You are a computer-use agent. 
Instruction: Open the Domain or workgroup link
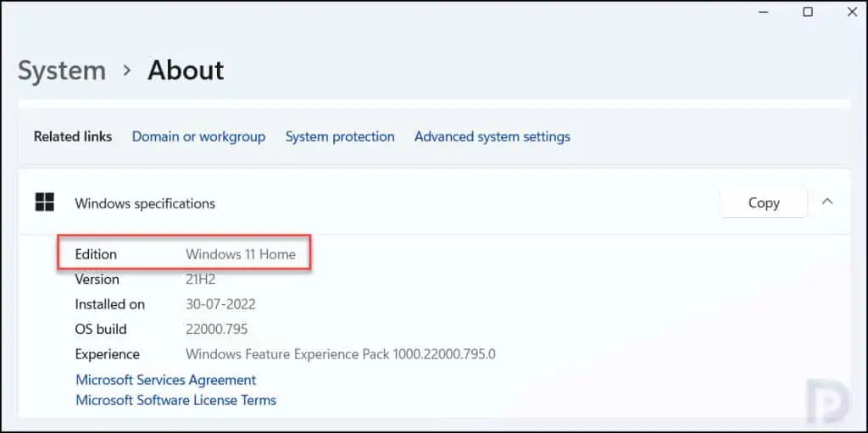tap(198, 136)
